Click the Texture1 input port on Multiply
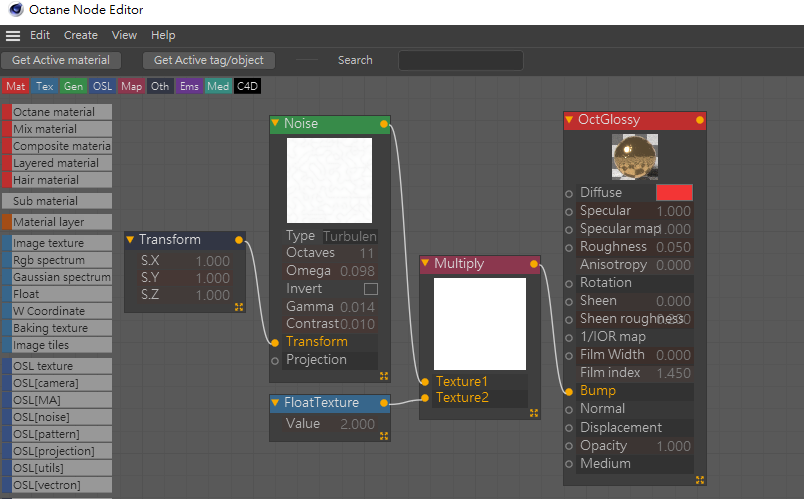The image size is (804, 499). (425, 382)
